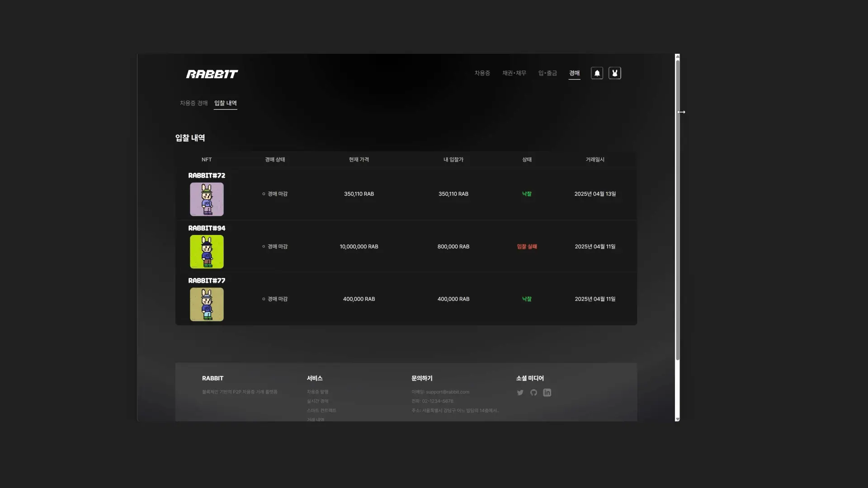Image resolution: width=868 pixels, height=488 pixels.
Task: Open the notification bell icon
Action: (597, 73)
